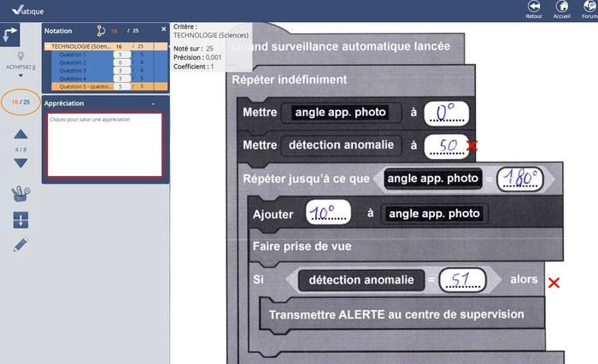
Task: Select the pencil annotation tool
Action: [21, 245]
